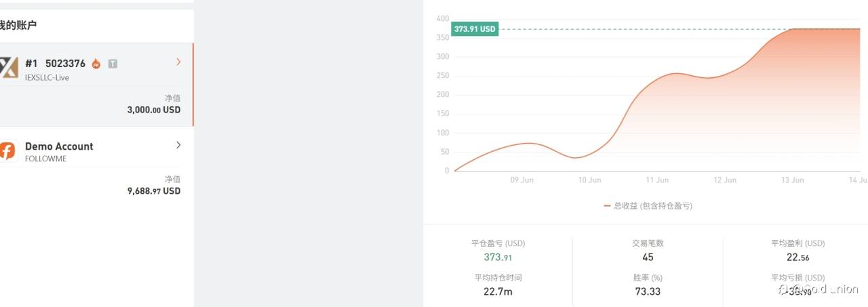
Task: Select the #1 5023376 account title
Action: tap(55, 64)
